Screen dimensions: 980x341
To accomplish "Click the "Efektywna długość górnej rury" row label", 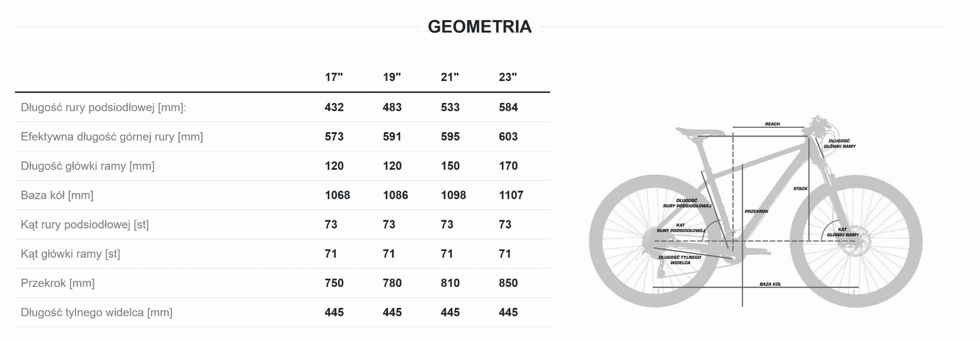I will coord(111,137).
